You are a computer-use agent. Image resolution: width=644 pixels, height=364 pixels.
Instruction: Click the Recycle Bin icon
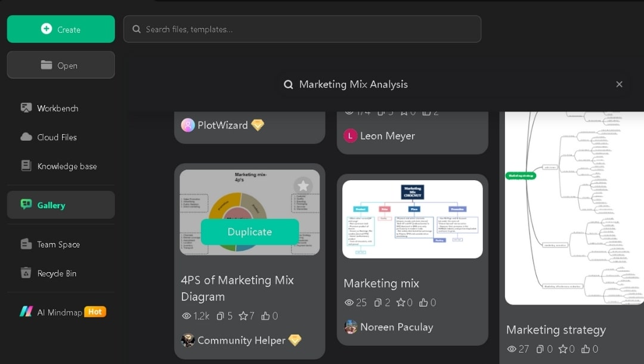[26, 273]
